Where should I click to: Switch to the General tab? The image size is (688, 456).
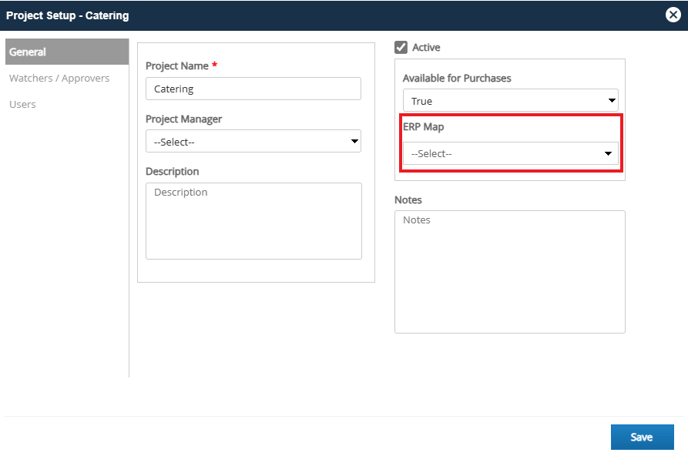tap(67, 52)
